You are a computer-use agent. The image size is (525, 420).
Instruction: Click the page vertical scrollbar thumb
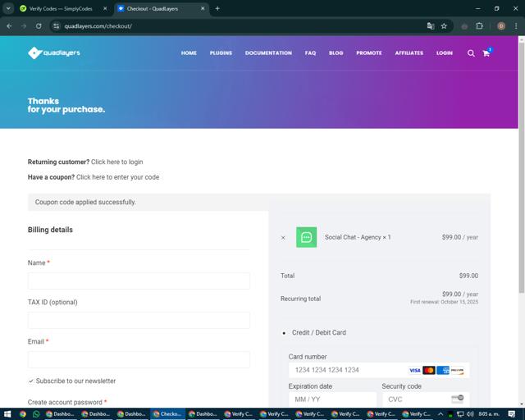coord(522,167)
